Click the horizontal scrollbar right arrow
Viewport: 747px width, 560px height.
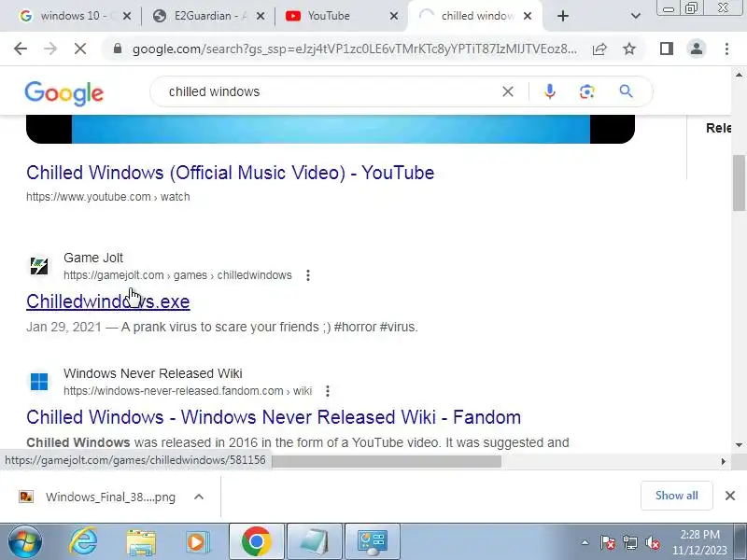tap(723, 461)
